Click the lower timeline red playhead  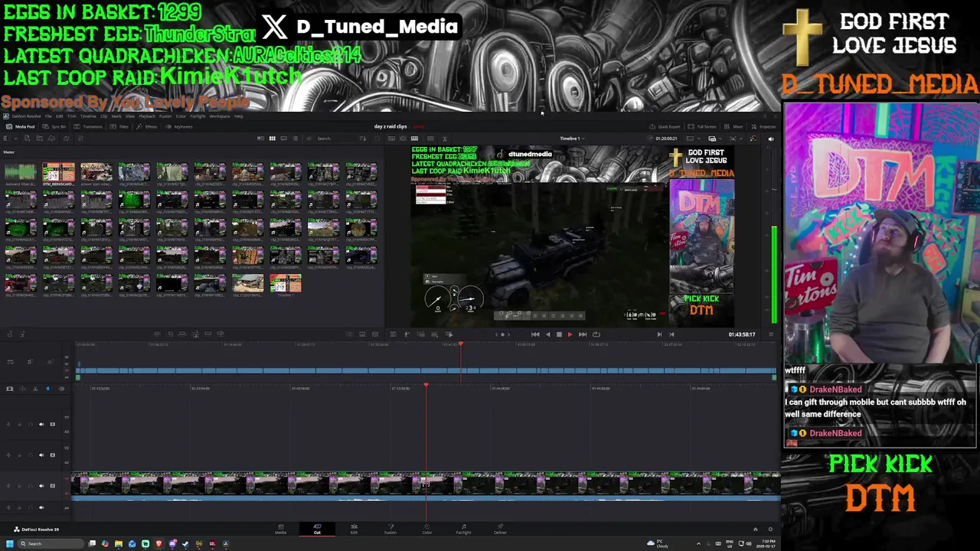(x=426, y=385)
